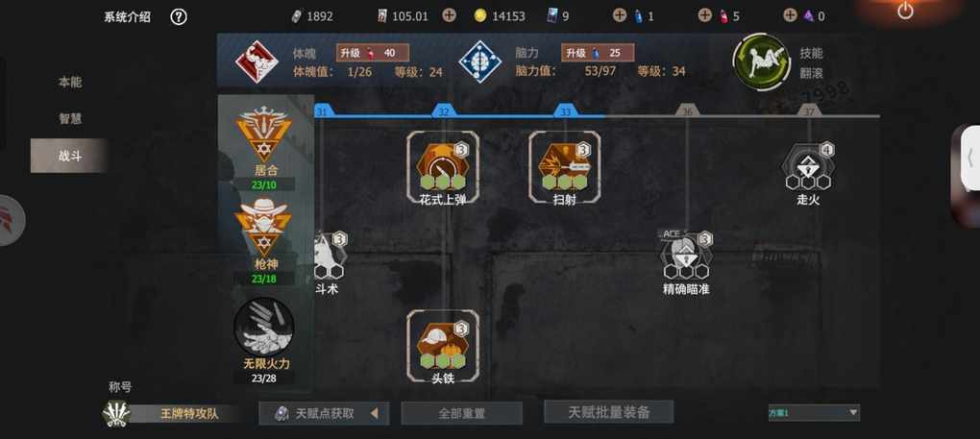The image size is (980, 439).
Task: Open the 居合 talent badge
Action: (264, 134)
